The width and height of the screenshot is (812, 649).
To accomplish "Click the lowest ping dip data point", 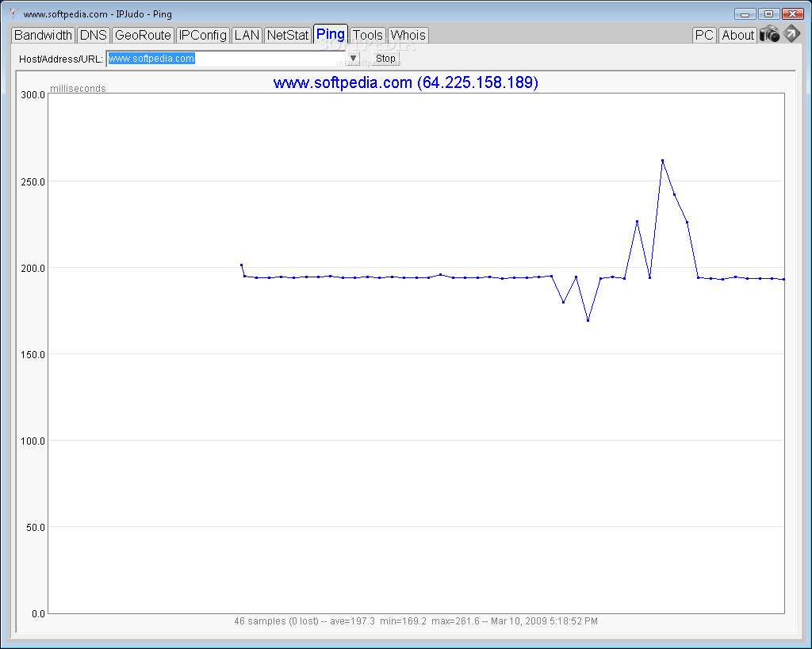I will pyautogui.click(x=588, y=320).
